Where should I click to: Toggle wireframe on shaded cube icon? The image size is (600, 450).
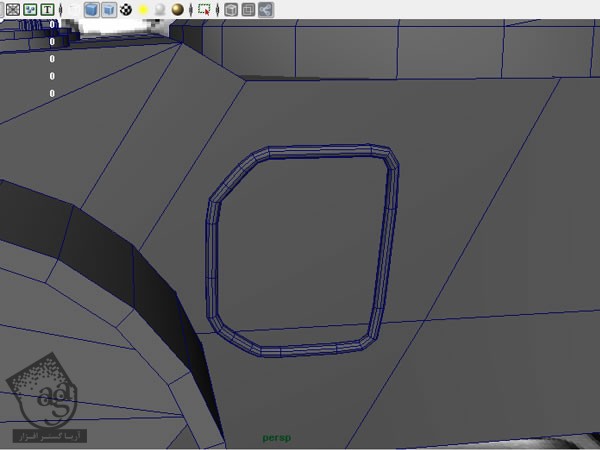(x=108, y=9)
